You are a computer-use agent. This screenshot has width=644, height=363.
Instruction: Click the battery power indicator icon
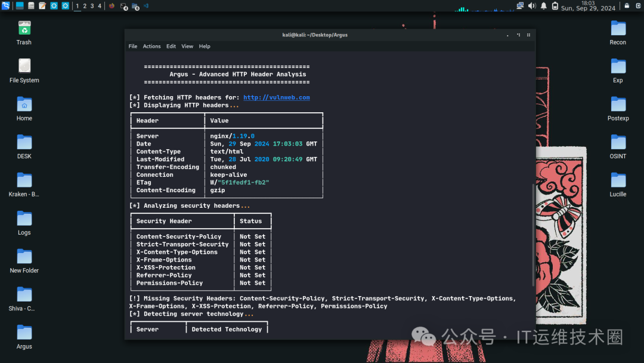[555, 6]
